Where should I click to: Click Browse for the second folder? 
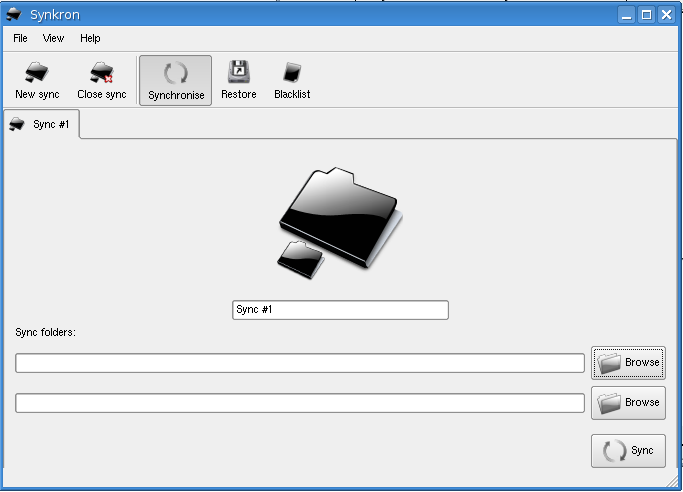pyautogui.click(x=628, y=403)
